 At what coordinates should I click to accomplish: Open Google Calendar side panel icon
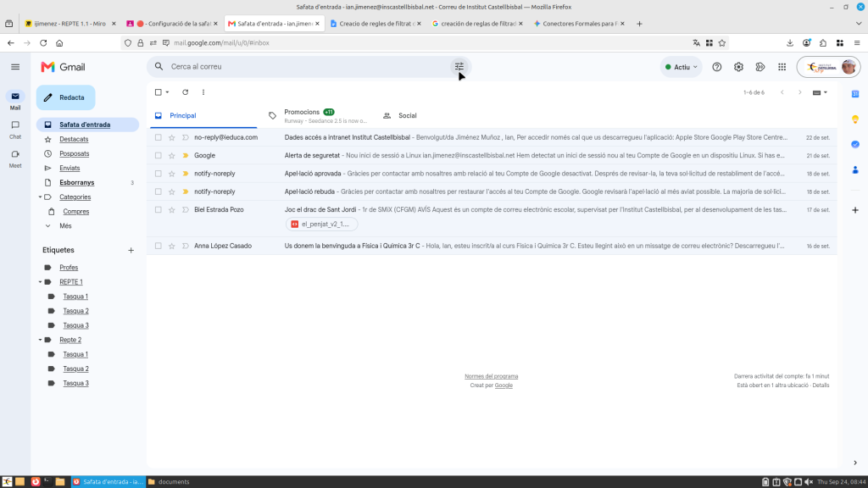coord(855,93)
